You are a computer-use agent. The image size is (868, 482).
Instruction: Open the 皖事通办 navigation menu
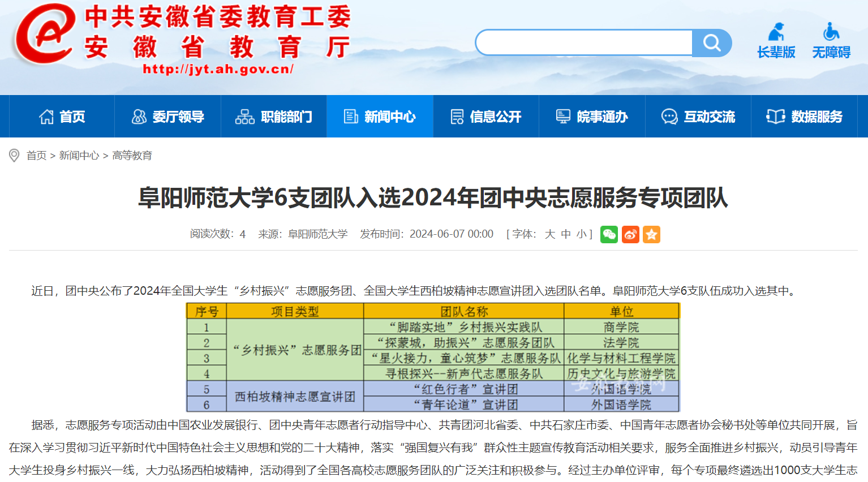click(592, 117)
